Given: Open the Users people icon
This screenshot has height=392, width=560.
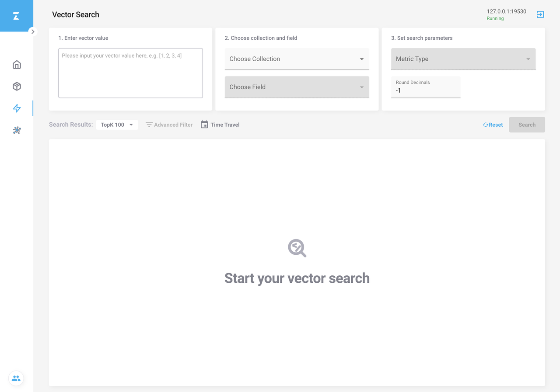Looking at the screenshot, I should 16,378.
